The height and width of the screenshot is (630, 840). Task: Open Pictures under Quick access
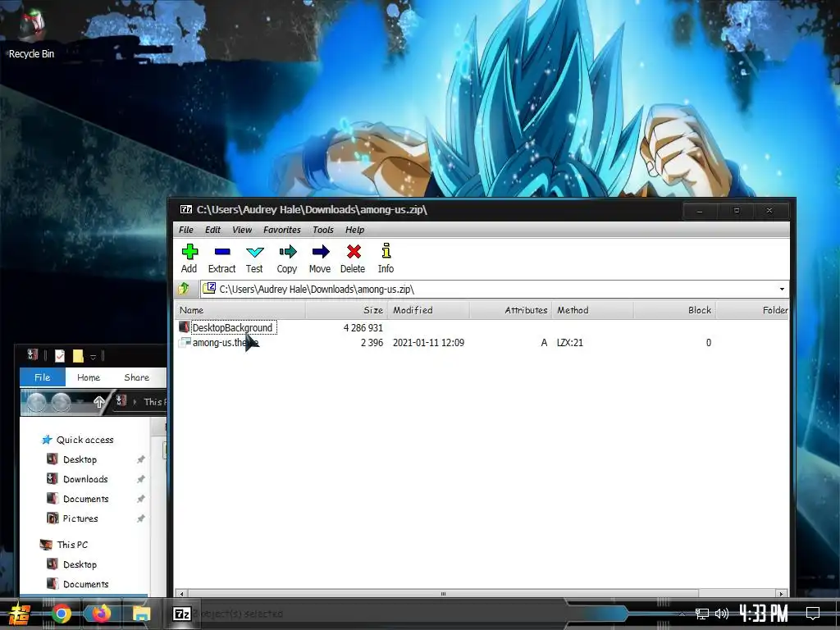pyautogui.click(x=80, y=518)
